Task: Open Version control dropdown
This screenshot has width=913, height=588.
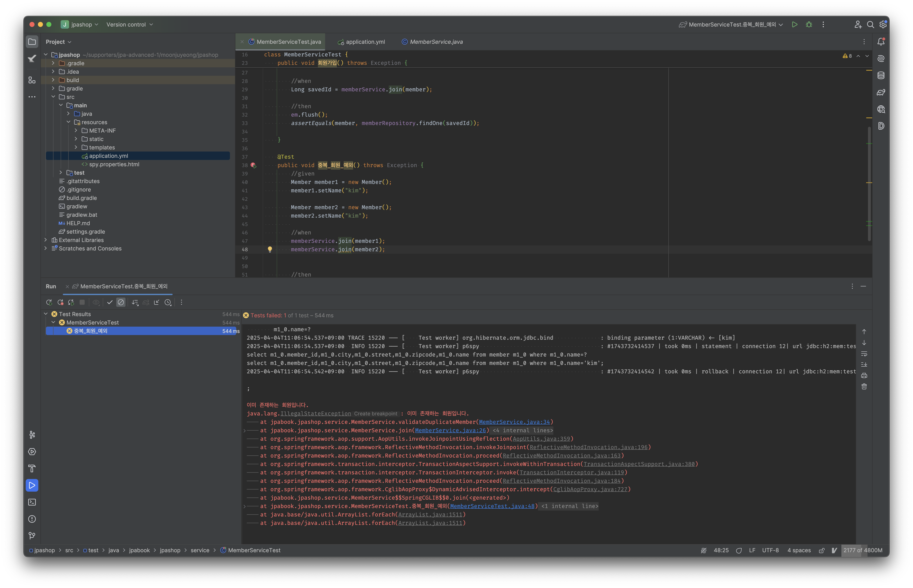Action: [x=129, y=24]
